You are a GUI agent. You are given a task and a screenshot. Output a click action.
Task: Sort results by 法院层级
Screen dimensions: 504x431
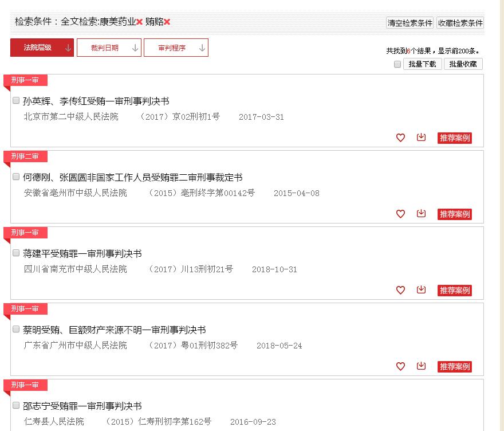tap(42, 48)
